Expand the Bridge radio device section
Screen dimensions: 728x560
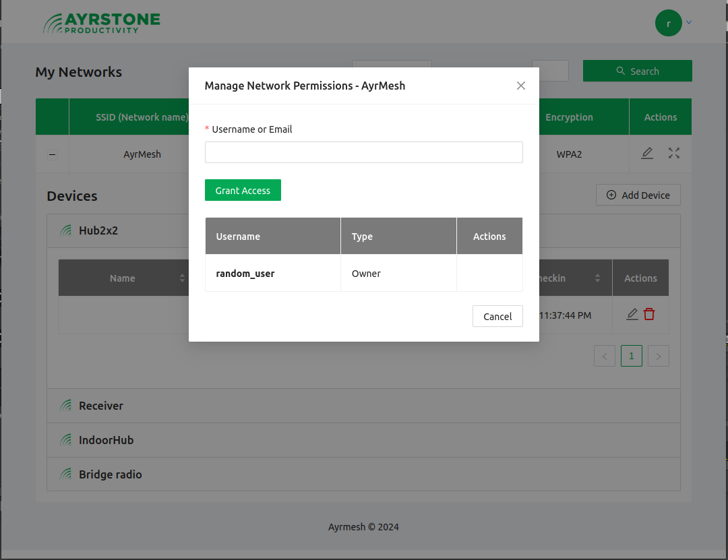(363, 474)
